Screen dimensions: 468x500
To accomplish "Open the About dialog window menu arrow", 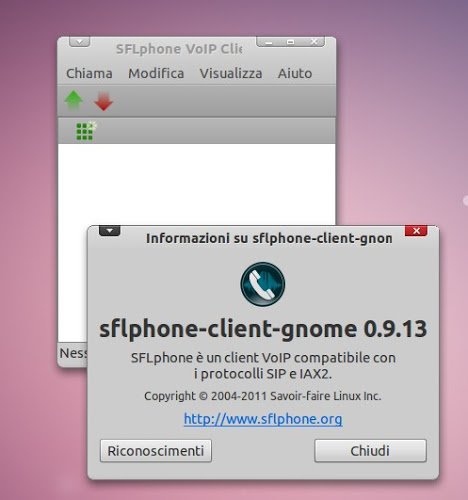I will coord(109,231).
